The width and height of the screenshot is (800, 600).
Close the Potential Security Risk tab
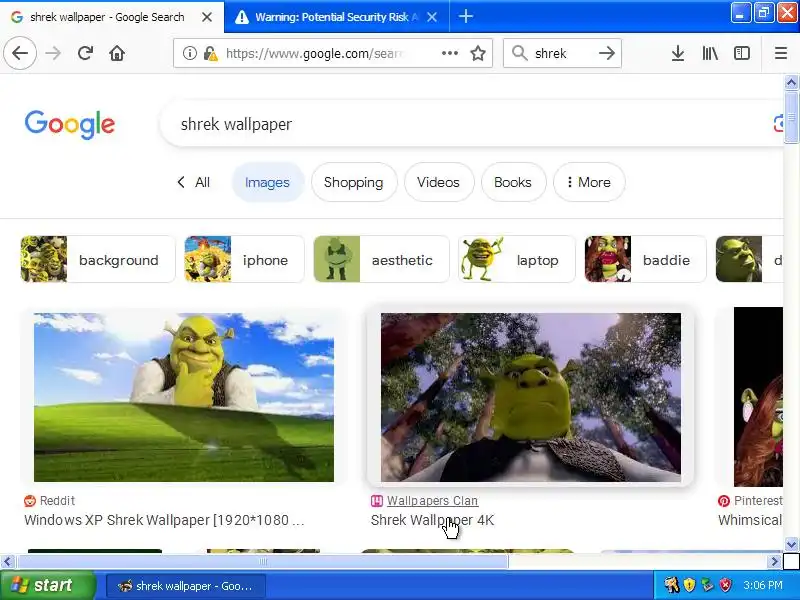pyautogui.click(x=432, y=17)
